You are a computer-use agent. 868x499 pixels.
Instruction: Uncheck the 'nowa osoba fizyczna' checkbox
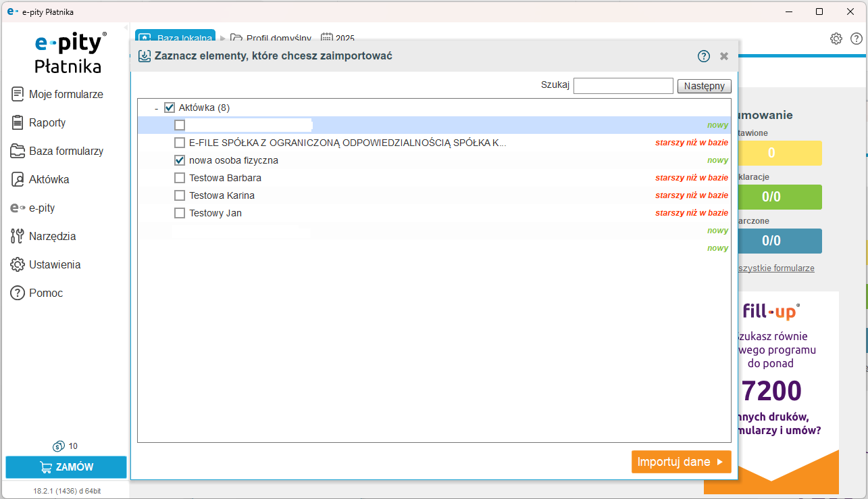pos(180,160)
